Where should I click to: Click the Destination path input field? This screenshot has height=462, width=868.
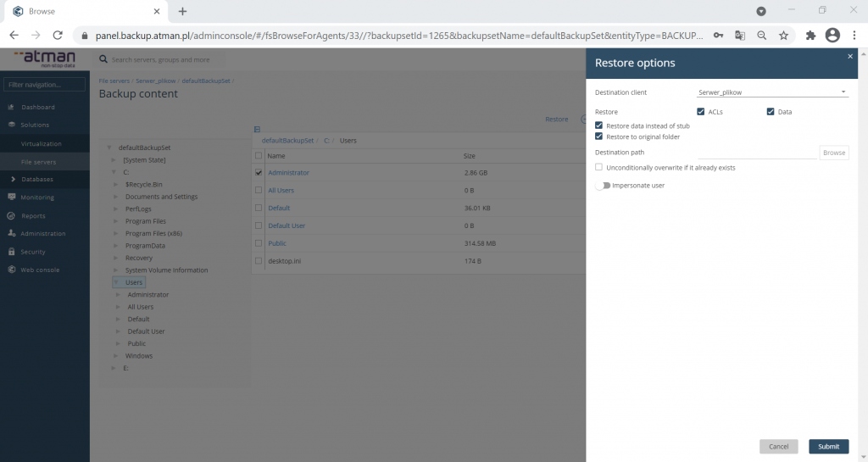point(756,153)
